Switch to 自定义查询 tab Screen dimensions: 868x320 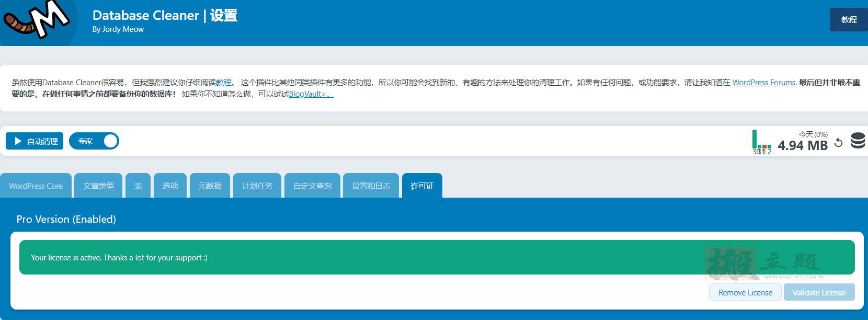[312, 186]
